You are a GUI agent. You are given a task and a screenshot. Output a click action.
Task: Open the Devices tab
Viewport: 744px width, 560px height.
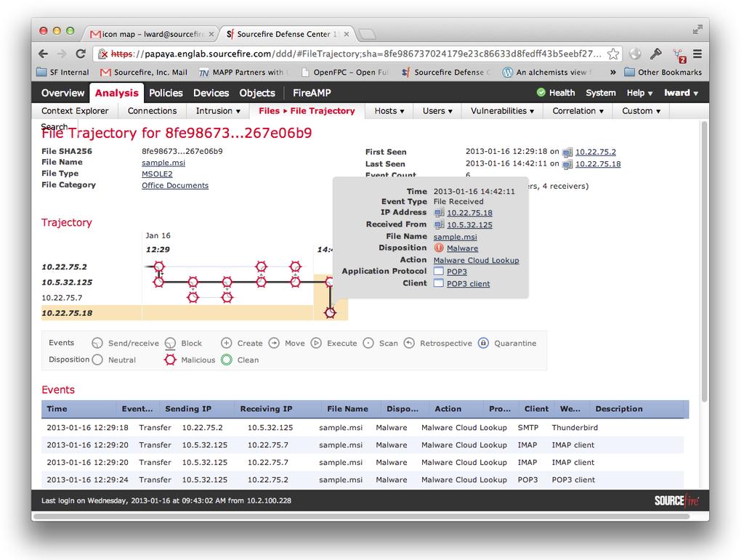(x=211, y=93)
